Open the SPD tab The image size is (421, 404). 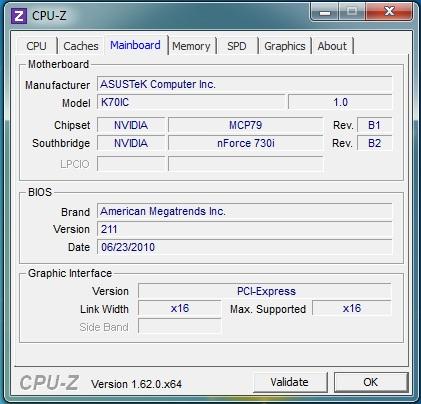click(x=237, y=46)
